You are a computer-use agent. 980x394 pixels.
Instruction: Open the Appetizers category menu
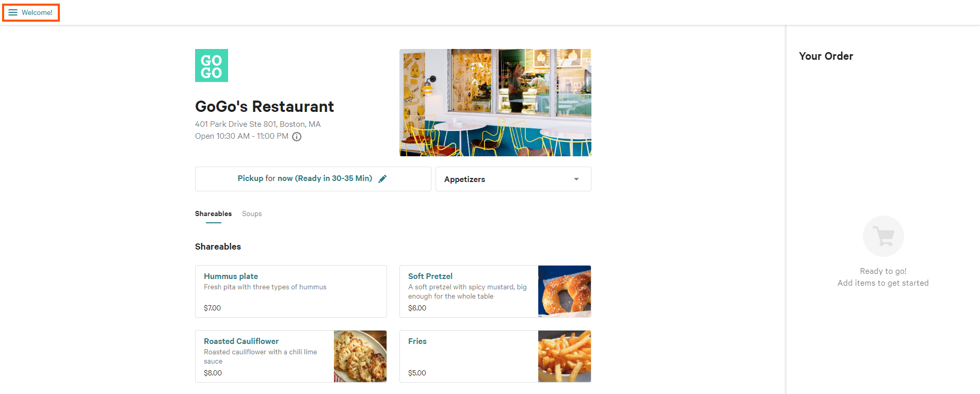pos(513,179)
